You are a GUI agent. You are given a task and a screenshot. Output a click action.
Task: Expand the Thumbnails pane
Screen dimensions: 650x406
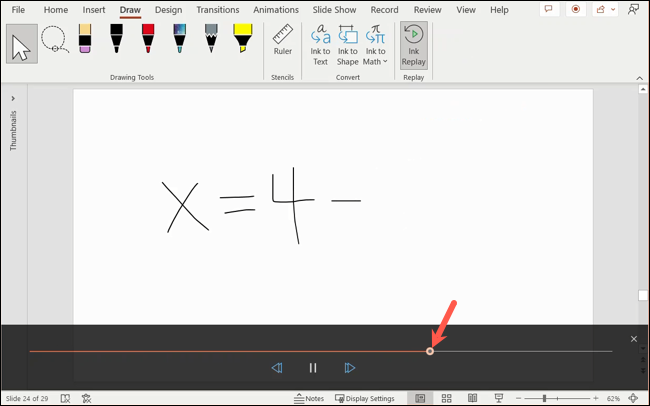(x=13, y=98)
